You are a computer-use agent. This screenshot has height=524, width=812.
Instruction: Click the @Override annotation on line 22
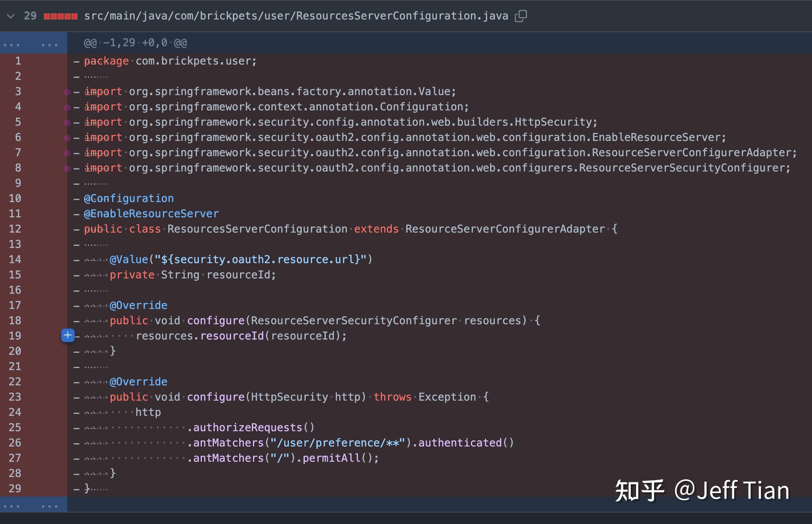point(139,382)
